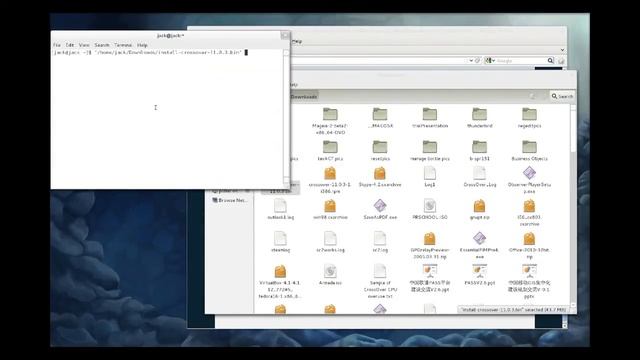Select the Skype-4.2.cxarchive file

(380, 177)
